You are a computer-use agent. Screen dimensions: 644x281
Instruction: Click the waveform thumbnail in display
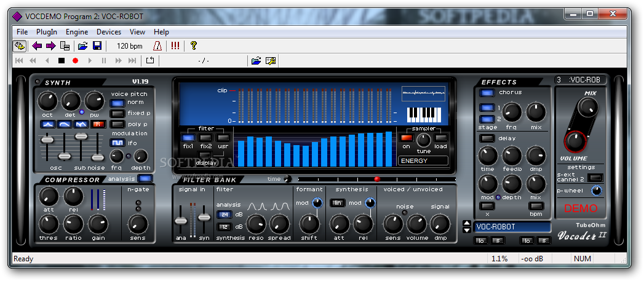click(423, 93)
